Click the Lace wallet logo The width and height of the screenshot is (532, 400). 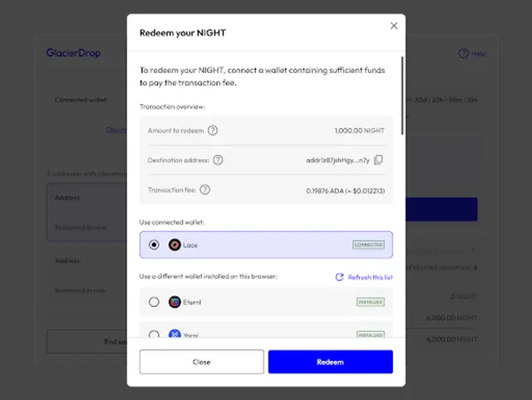[x=175, y=244]
